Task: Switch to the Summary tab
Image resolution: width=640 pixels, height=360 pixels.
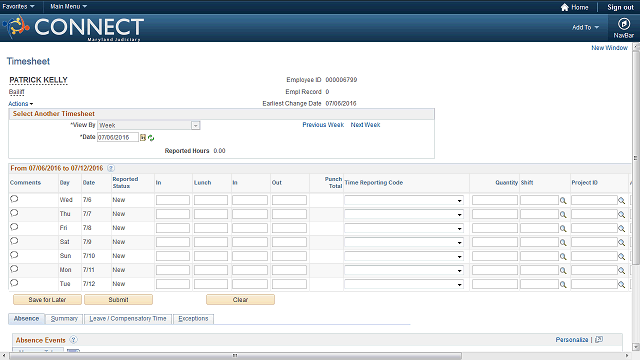Action: pos(64,319)
